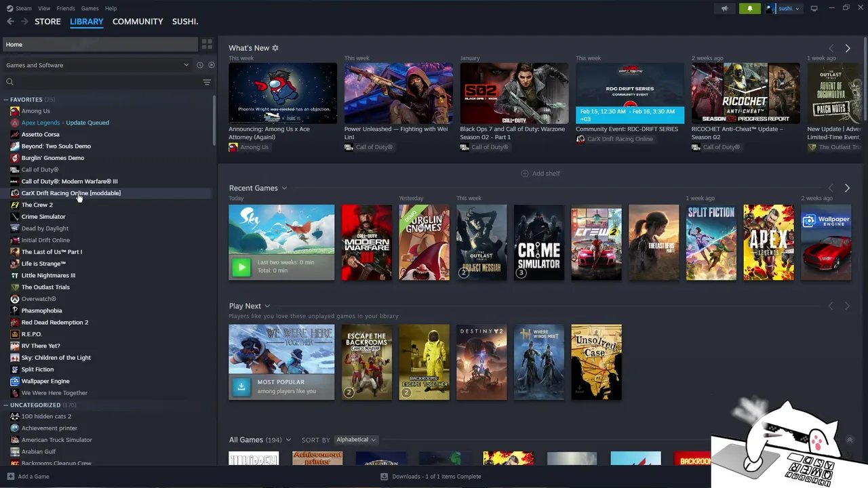
Task: Download We Were Here Together icon
Action: [x=241, y=386]
